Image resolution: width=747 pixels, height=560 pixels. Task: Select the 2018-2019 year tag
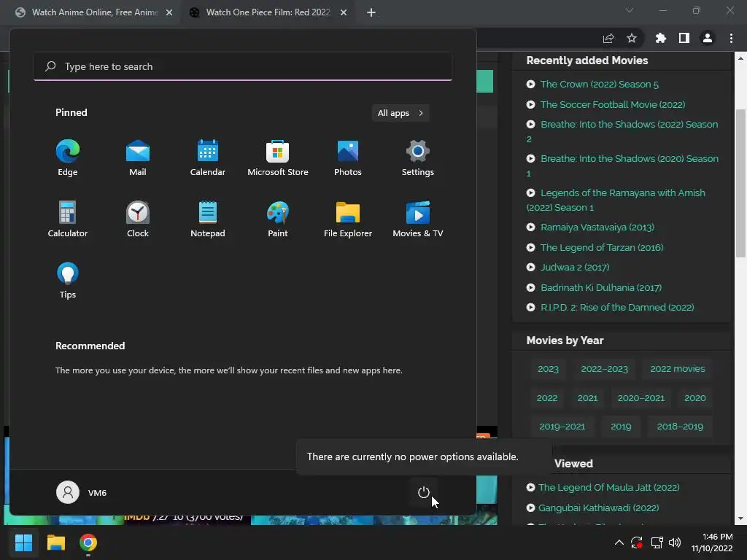pos(680,427)
